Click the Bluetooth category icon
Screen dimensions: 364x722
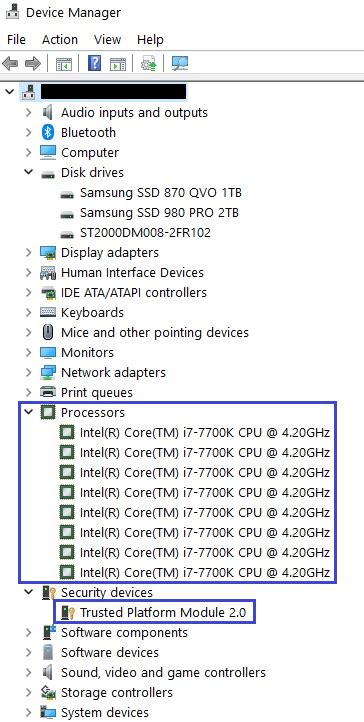pyautogui.click(x=48, y=133)
